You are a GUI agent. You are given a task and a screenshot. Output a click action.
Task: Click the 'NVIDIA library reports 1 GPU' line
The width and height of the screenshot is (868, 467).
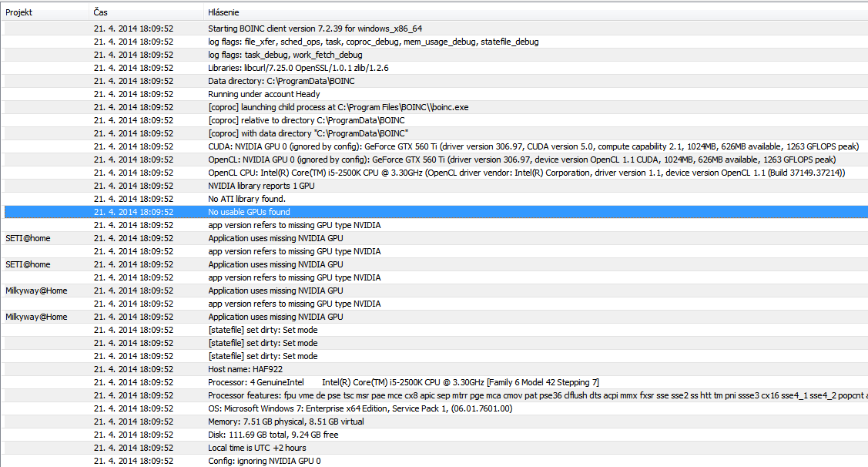[261, 186]
